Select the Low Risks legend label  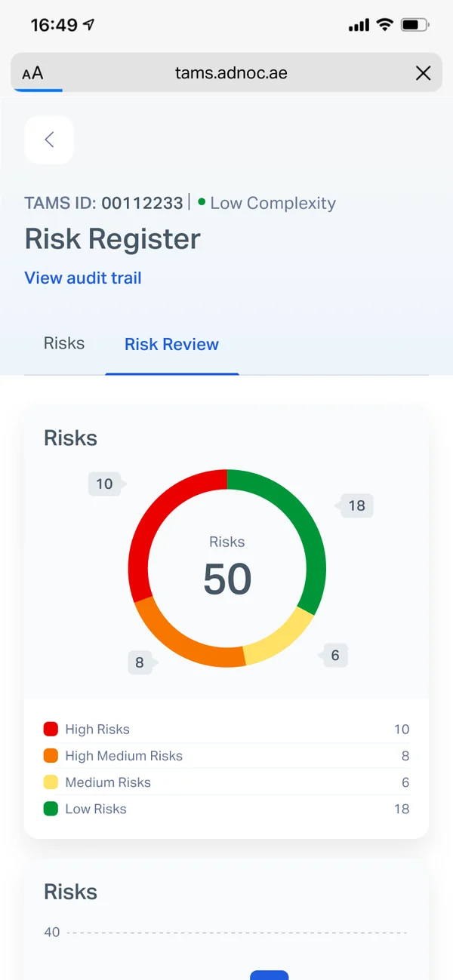(96, 809)
